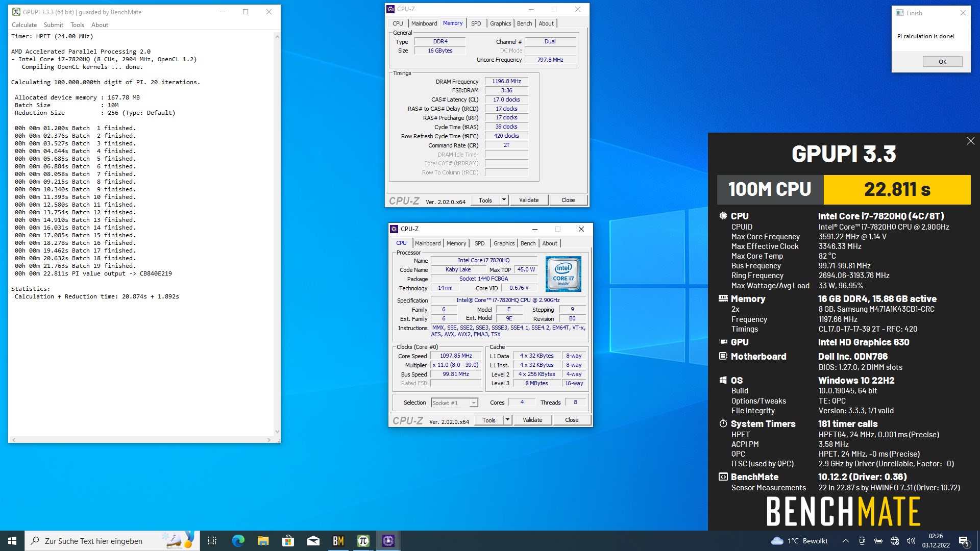Open the battery status tray icon
This screenshot has width=980, height=551.
pyautogui.click(x=878, y=541)
